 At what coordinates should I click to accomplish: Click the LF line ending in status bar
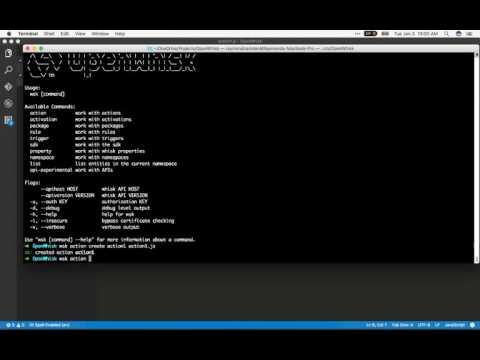click(x=437, y=325)
